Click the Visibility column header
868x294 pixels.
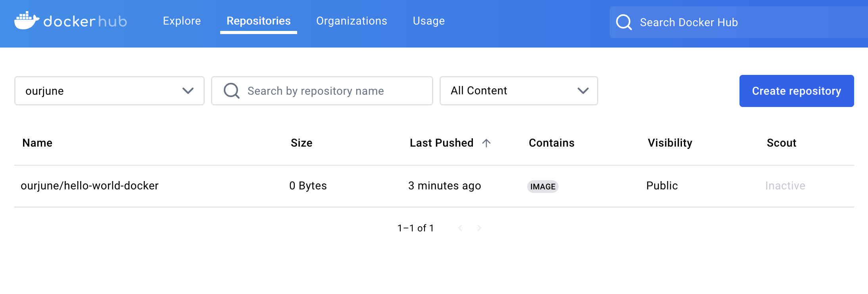(x=670, y=143)
